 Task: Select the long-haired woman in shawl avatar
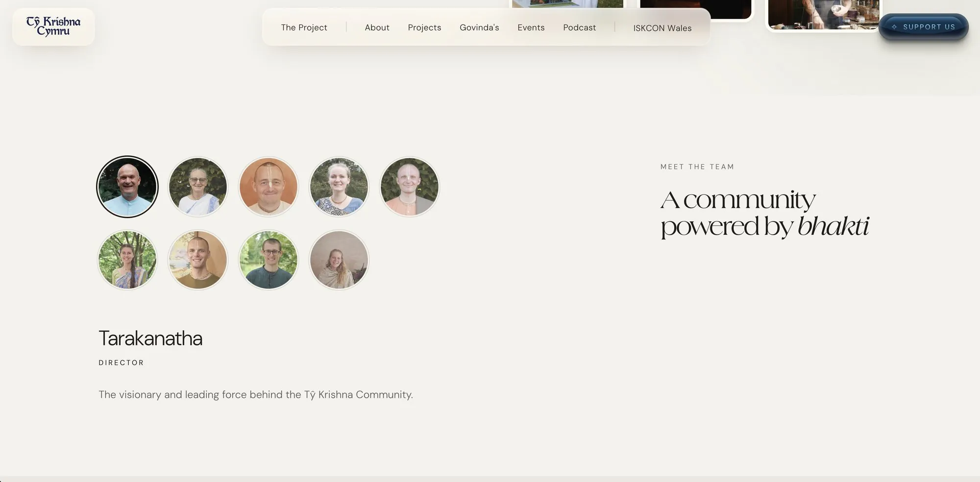(x=339, y=260)
